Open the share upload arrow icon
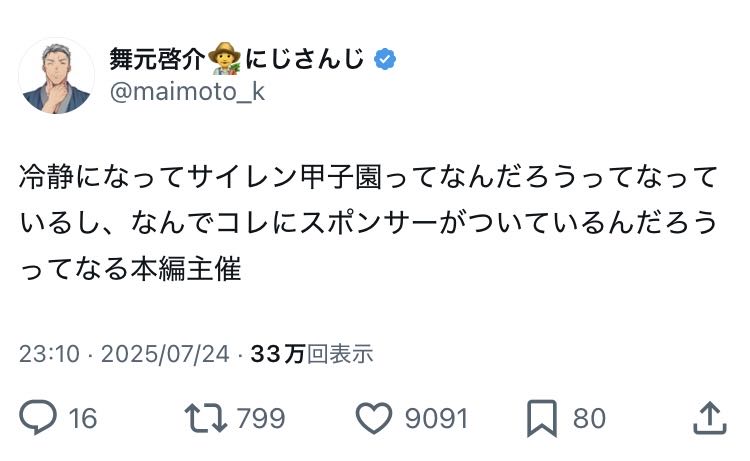 pos(710,417)
